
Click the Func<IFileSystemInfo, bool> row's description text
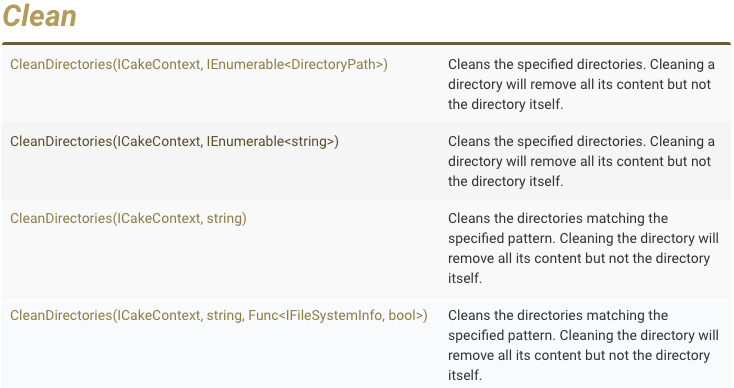tap(583, 345)
